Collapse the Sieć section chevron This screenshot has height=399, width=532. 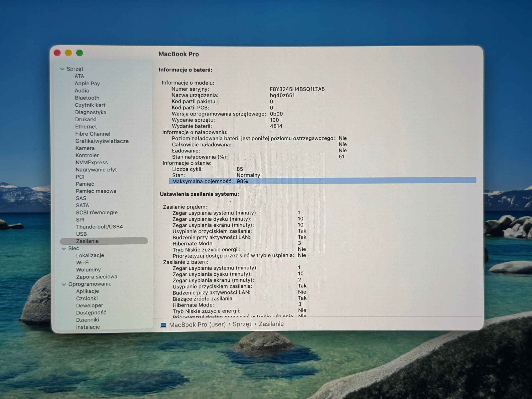click(64, 249)
